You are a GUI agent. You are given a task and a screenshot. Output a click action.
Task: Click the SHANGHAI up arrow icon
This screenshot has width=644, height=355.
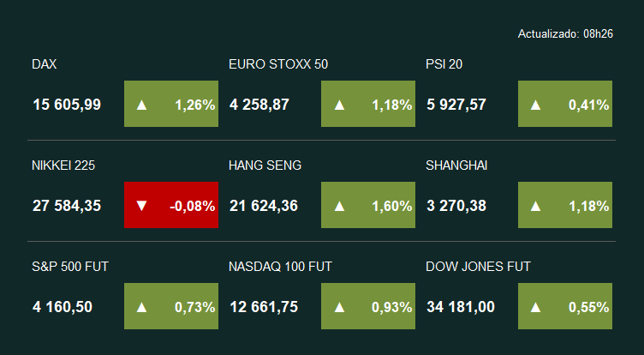pyautogui.click(x=536, y=206)
